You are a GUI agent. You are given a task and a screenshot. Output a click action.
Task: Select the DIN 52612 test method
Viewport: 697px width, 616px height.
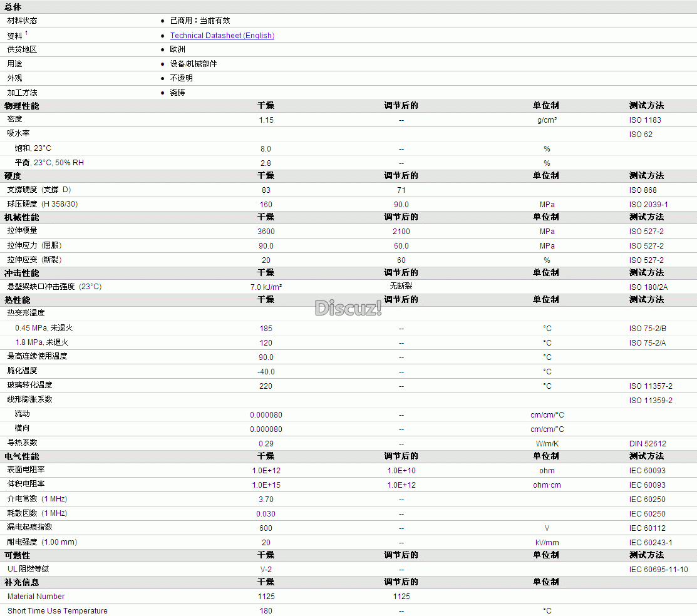coord(648,444)
